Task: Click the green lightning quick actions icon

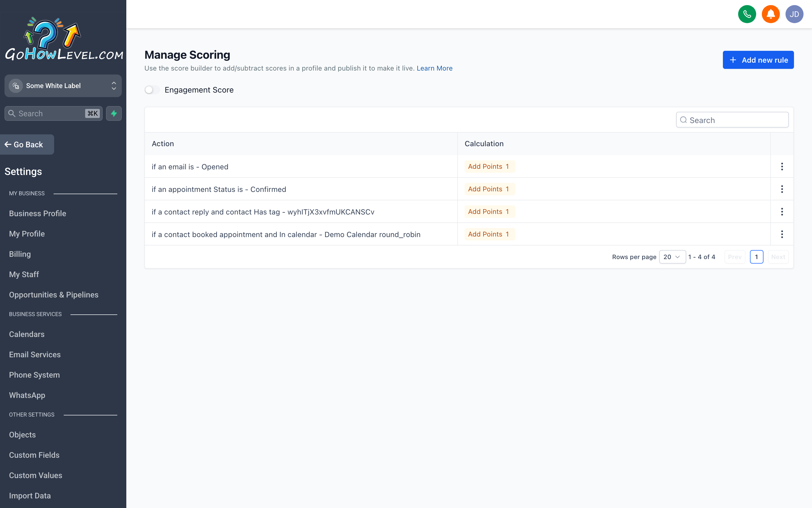Action: pos(114,113)
